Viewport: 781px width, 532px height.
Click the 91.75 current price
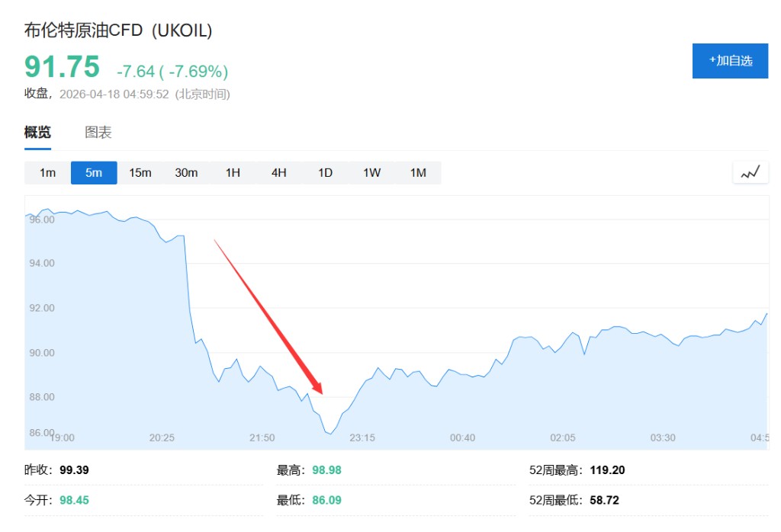pyautogui.click(x=62, y=67)
